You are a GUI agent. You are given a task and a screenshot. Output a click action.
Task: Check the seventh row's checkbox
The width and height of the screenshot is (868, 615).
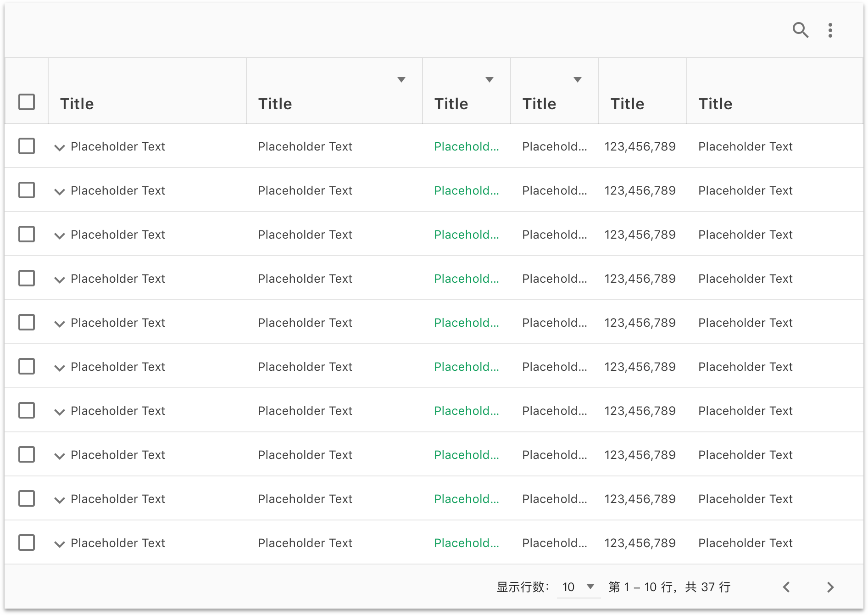click(x=27, y=410)
